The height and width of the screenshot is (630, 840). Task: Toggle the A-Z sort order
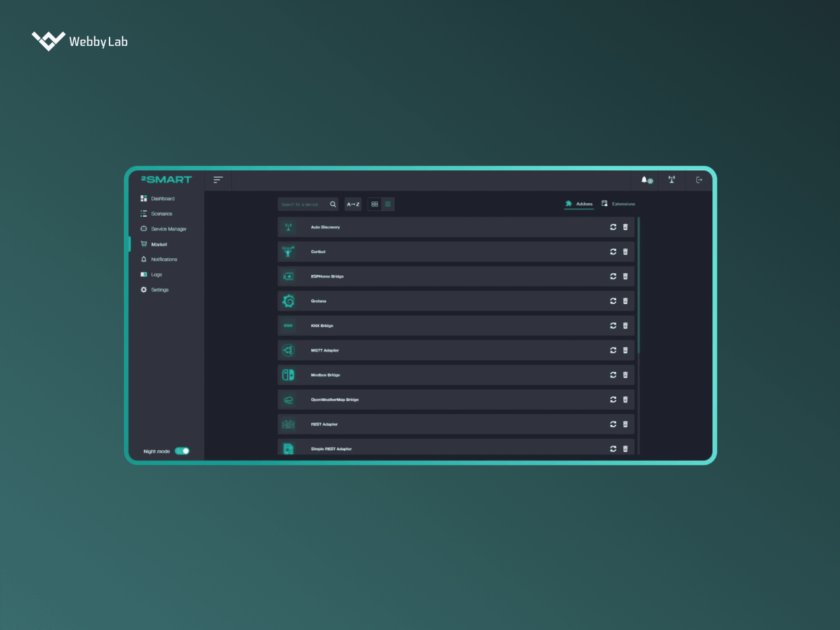click(x=353, y=204)
